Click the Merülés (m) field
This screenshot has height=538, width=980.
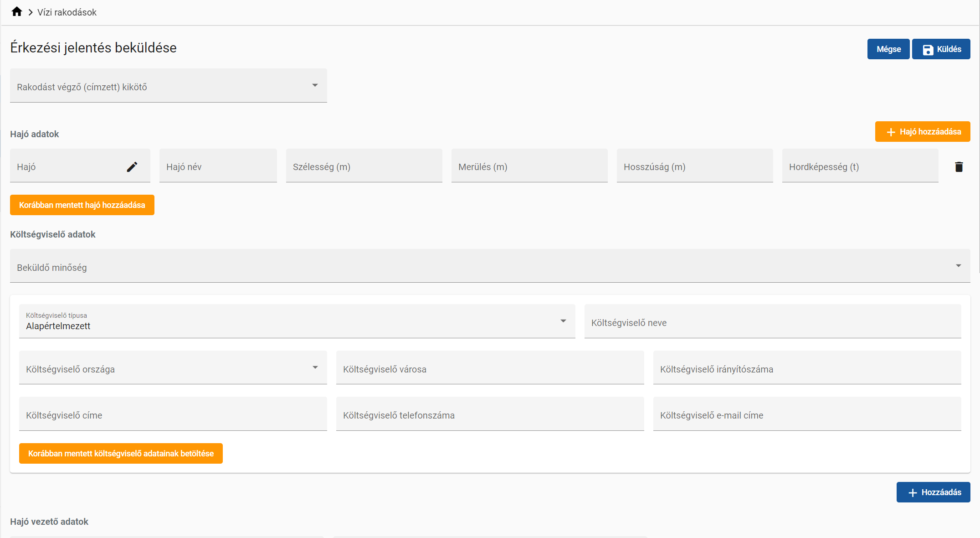(x=529, y=166)
